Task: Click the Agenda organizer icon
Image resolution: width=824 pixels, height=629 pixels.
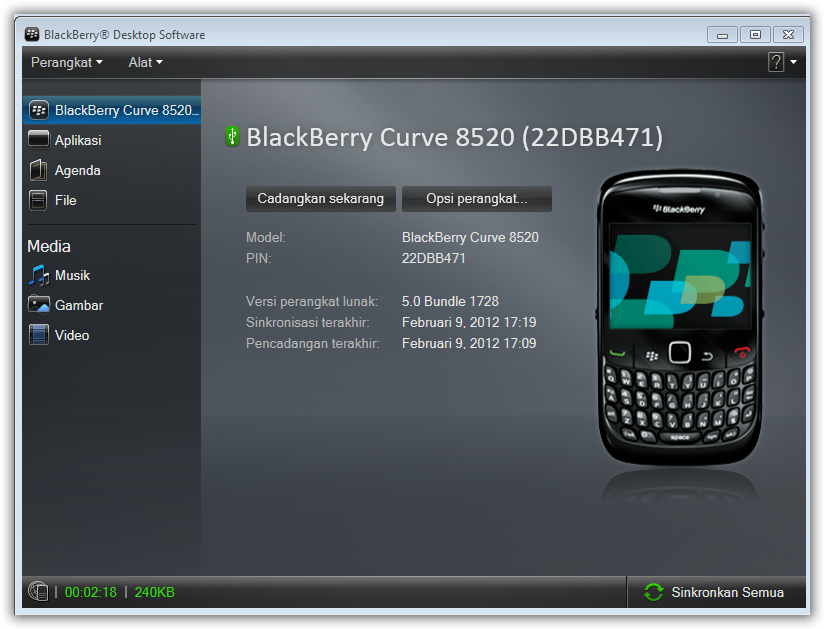Action: coord(38,170)
